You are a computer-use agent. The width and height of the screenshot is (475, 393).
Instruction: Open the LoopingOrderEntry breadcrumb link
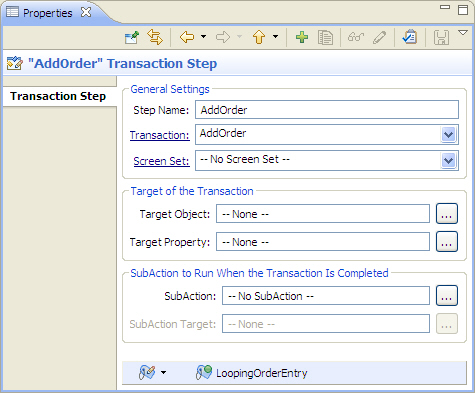[x=262, y=373]
